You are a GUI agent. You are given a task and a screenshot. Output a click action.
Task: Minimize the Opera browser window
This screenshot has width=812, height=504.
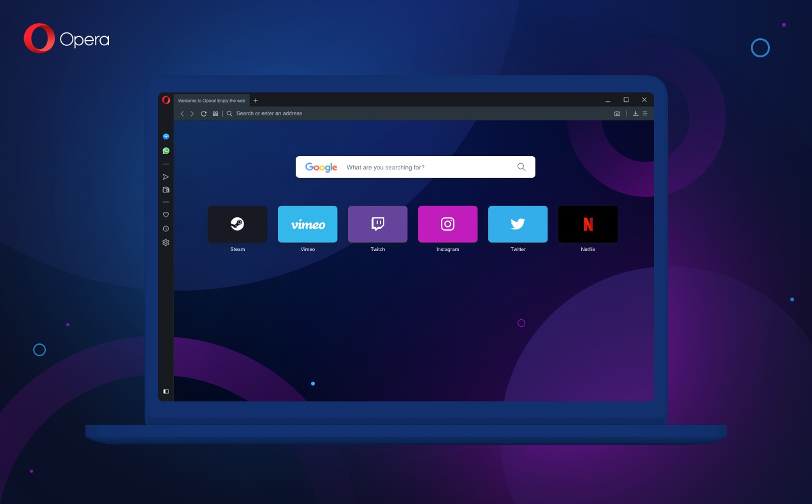(608, 101)
